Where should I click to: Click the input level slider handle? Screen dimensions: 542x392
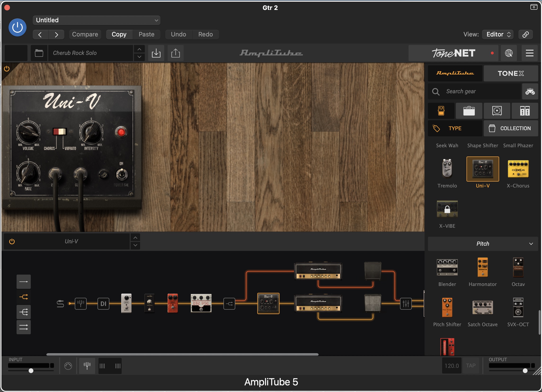[x=31, y=371]
